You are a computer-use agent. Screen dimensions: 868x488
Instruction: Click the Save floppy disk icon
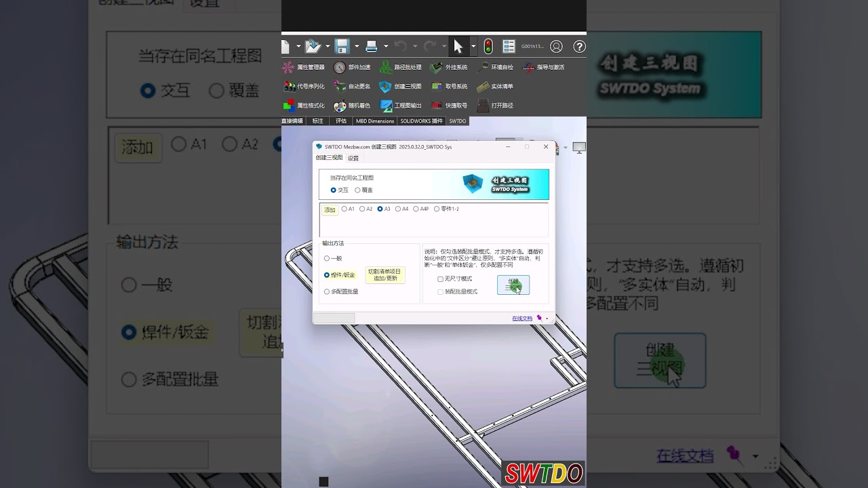[x=342, y=47]
